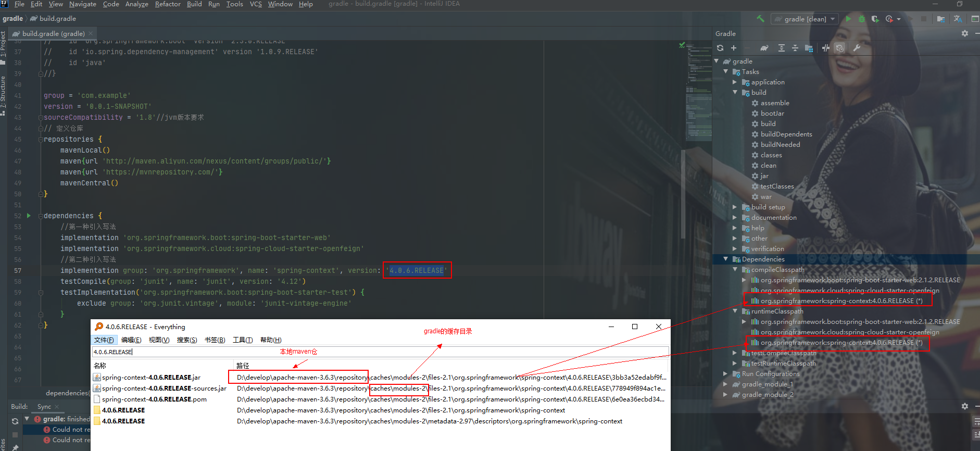The height and width of the screenshot is (451, 980).
Task: Open Project Structure icon in the main toolbar
Action: tap(940, 19)
